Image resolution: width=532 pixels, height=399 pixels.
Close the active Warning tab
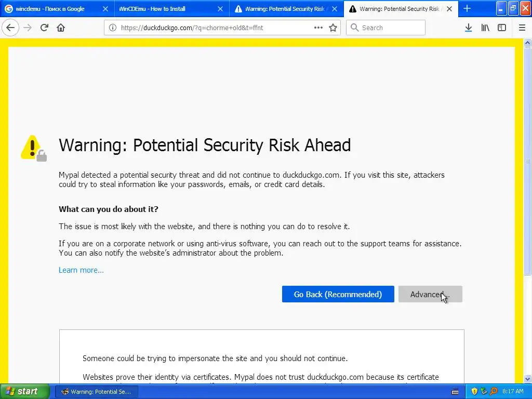[x=449, y=9]
